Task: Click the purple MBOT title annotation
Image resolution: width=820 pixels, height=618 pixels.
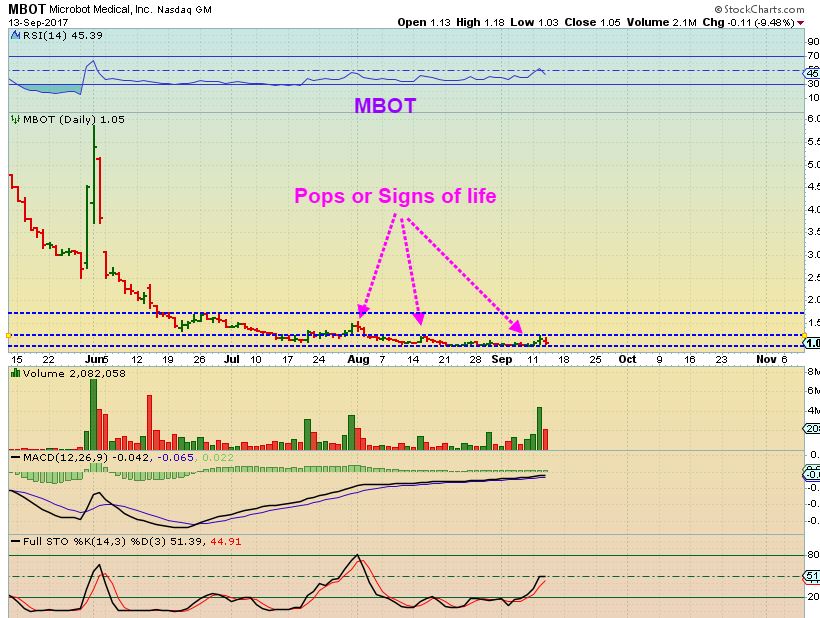Action: pos(385,106)
